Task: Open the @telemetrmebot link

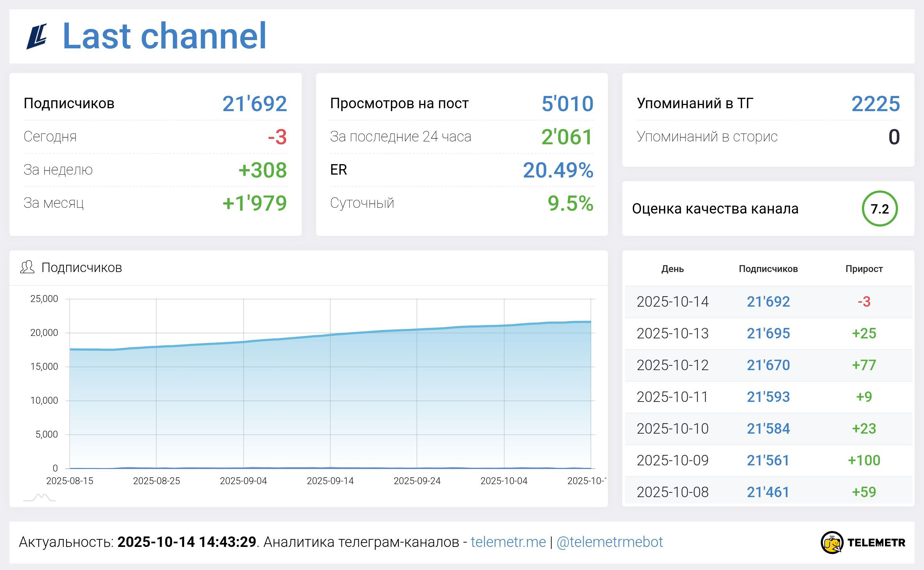Action: pos(610,542)
